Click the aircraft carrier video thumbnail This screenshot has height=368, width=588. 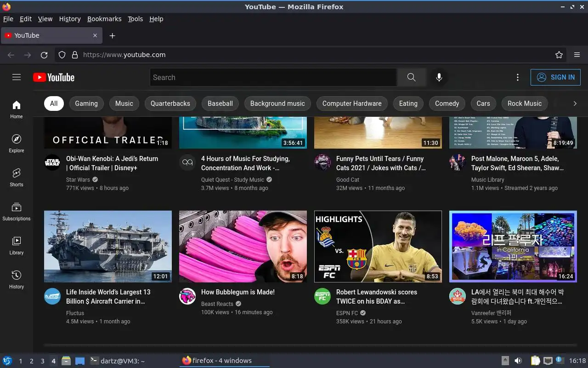coord(108,247)
